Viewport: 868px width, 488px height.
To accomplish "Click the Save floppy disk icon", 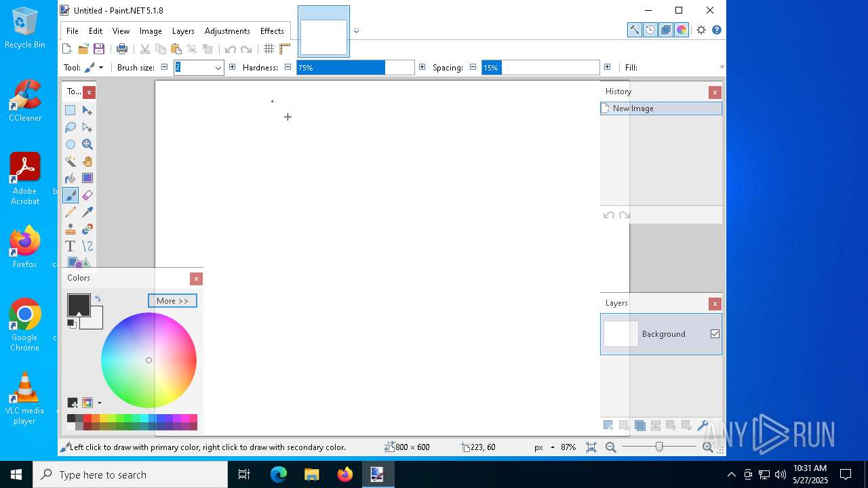I will (x=99, y=49).
